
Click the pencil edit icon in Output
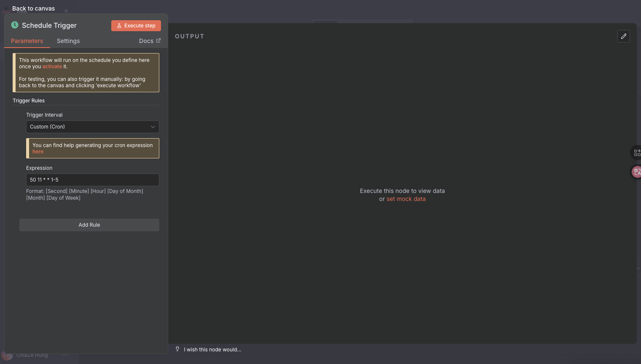pyautogui.click(x=624, y=36)
